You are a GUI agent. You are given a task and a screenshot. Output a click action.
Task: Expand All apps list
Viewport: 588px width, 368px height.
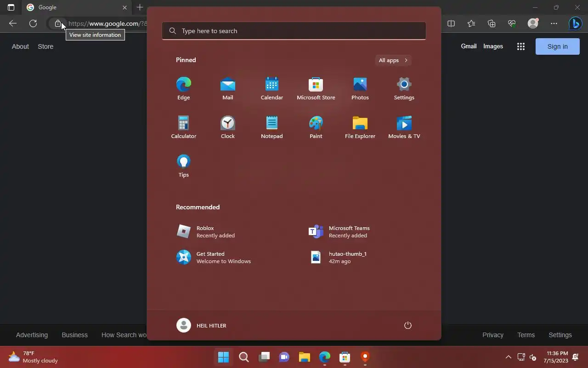point(393,60)
